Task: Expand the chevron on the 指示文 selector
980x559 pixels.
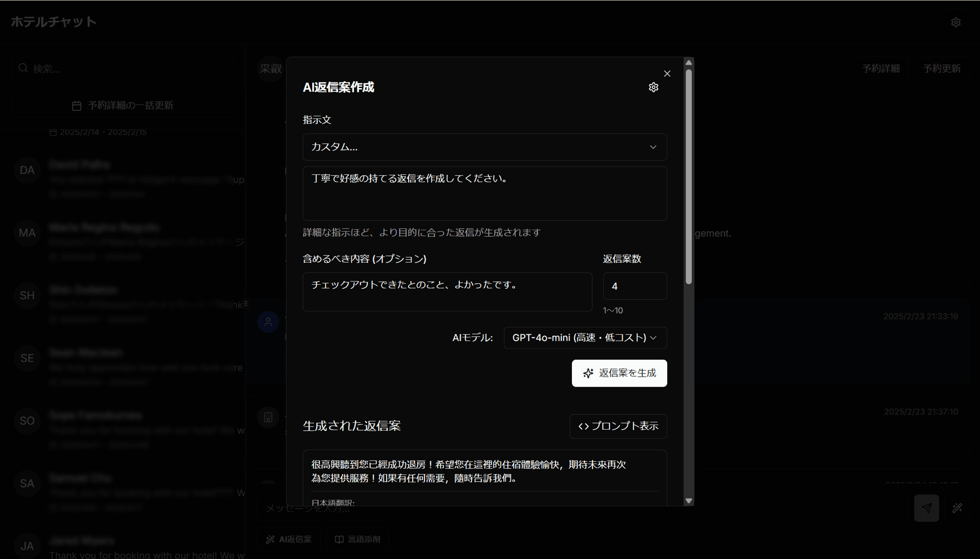Action: (x=653, y=147)
